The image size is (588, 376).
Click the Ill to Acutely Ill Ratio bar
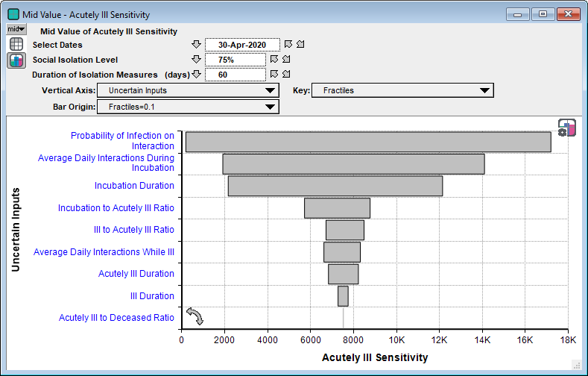[x=345, y=230]
